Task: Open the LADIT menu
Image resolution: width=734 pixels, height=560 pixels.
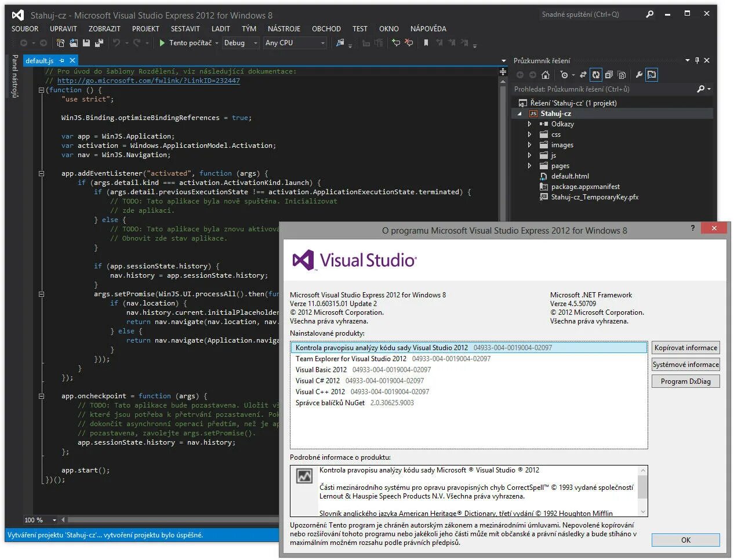Action: (x=221, y=28)
